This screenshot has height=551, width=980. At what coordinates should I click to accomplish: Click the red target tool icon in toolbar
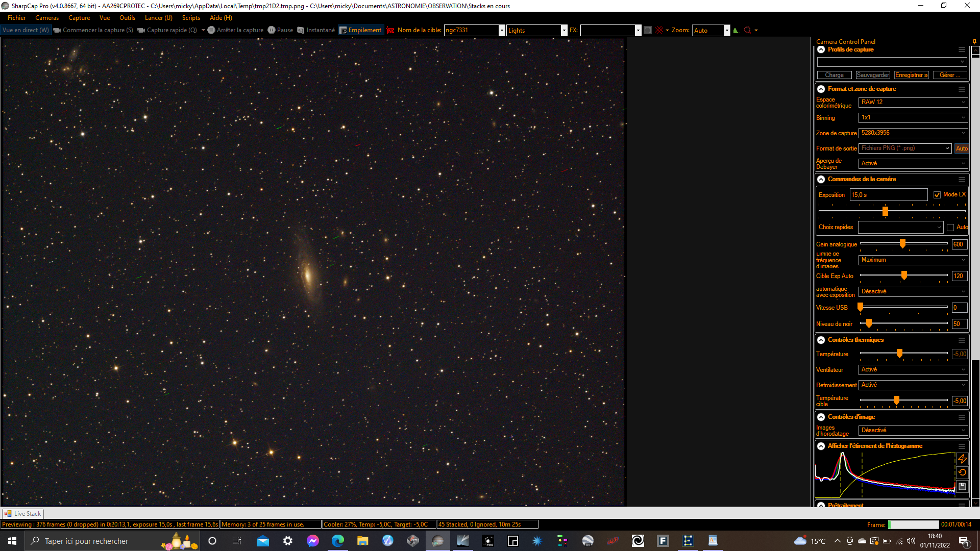(x=748, y=30)
